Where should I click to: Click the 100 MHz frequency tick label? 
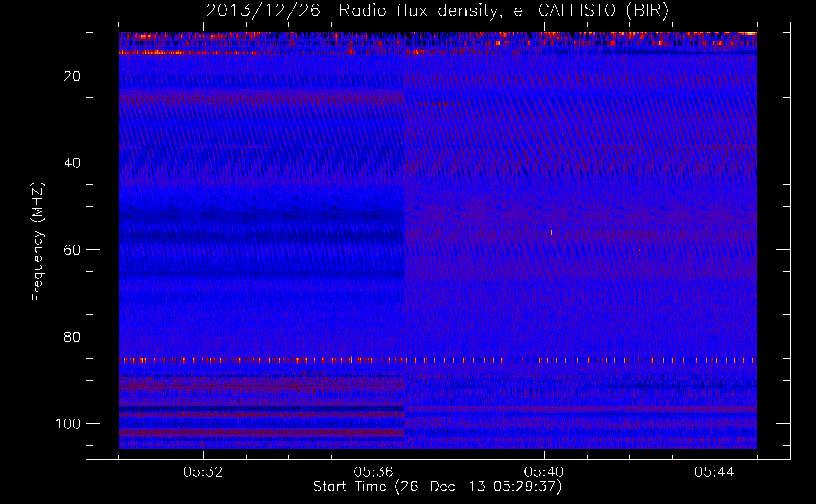tap(68, 424)
